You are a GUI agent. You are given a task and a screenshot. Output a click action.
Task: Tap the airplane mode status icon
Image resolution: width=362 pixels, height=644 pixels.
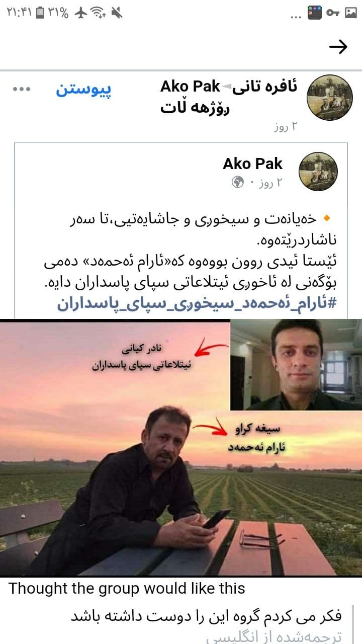pos(81,13)
